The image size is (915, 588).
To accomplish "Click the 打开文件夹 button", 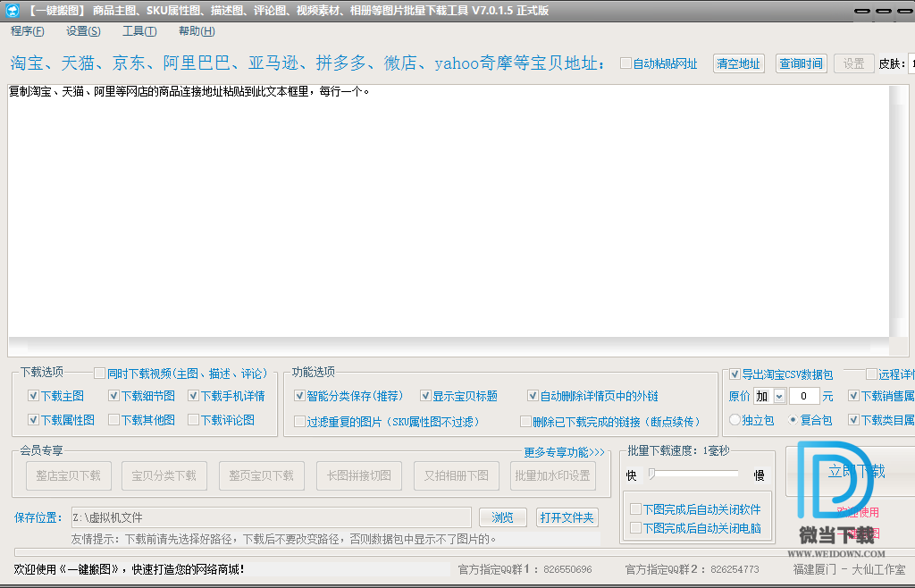I will tap(567, 517).
